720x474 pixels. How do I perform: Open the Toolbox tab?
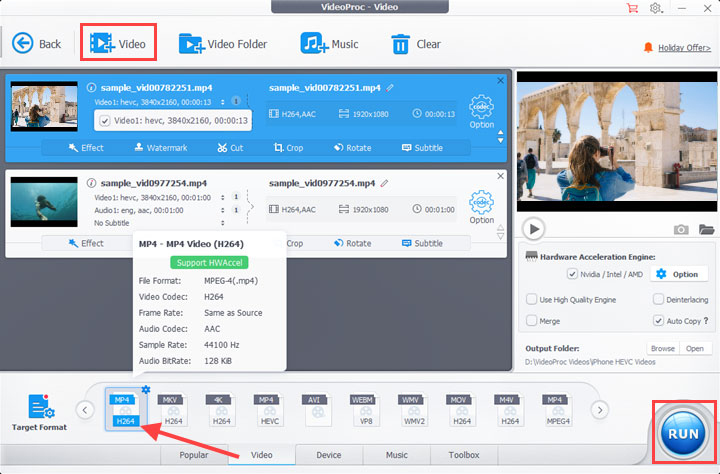click(464, 455)
